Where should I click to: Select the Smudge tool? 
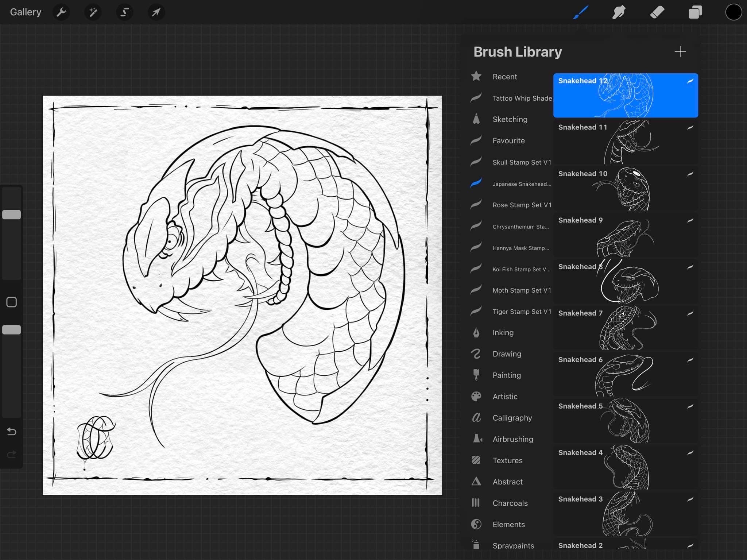tap(619, 12)
